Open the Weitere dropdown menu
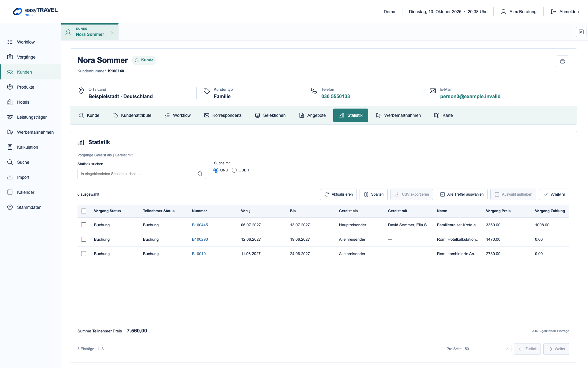This screenshot has width=588, height=368. click(x=554, y=194)
